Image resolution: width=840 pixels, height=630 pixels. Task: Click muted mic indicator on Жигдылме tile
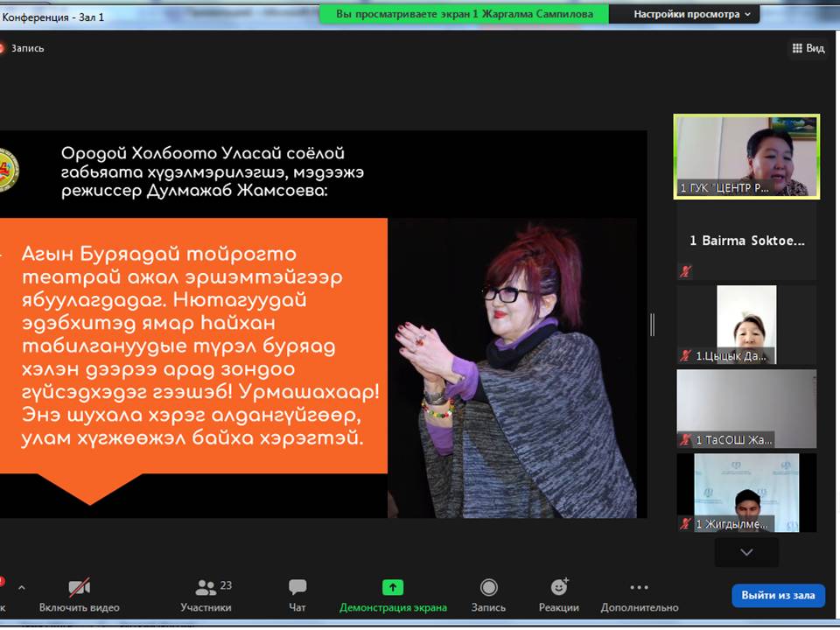[686, 523]
